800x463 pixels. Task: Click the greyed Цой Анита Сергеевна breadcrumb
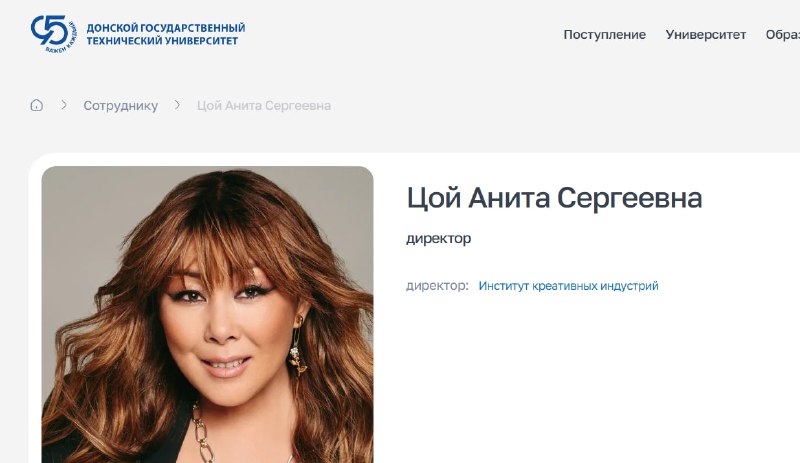(x=264, y=106)
